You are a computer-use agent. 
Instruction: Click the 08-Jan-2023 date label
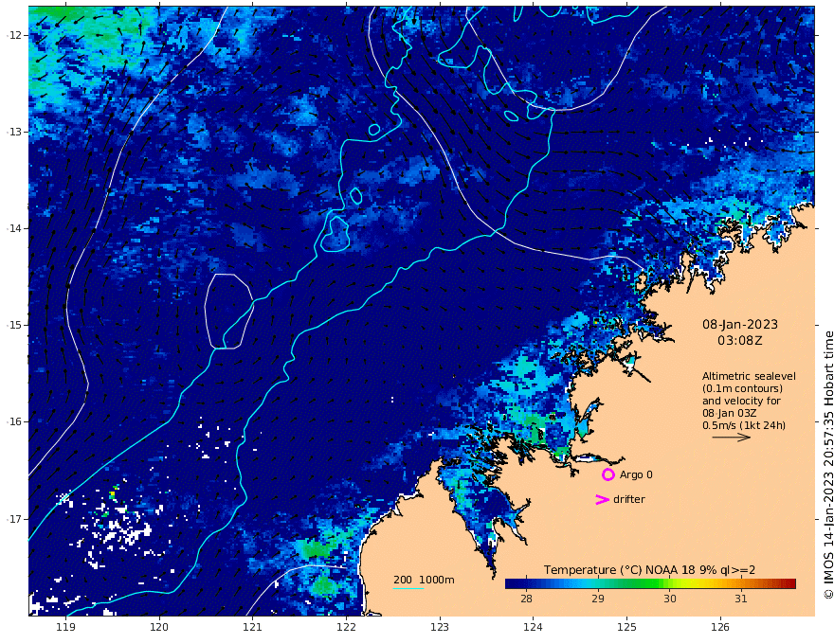click(x=740, y=324)
